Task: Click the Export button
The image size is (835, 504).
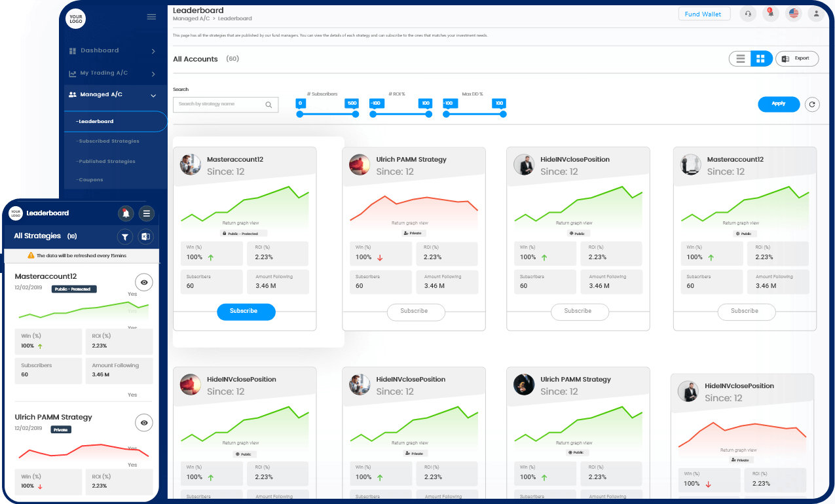Action: click(797, 59)
